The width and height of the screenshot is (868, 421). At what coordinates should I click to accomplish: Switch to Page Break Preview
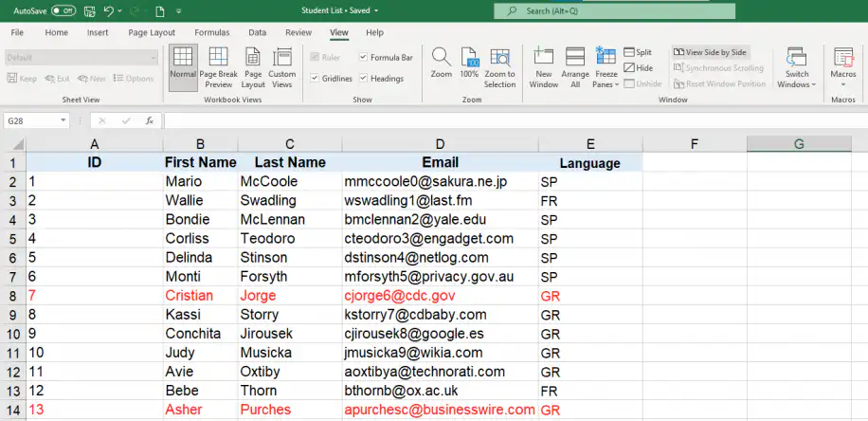[x=219, y=67]
